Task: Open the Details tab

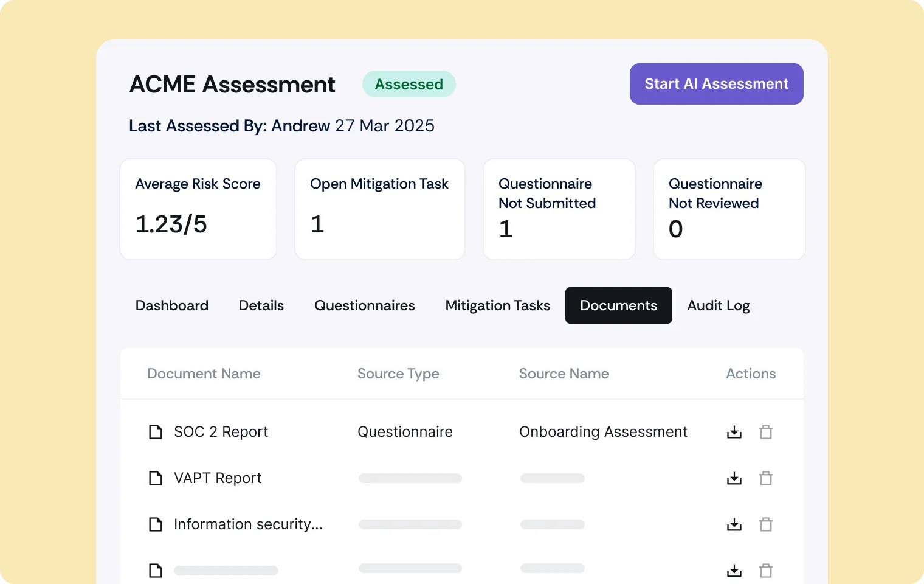Action: pos(261,305)
